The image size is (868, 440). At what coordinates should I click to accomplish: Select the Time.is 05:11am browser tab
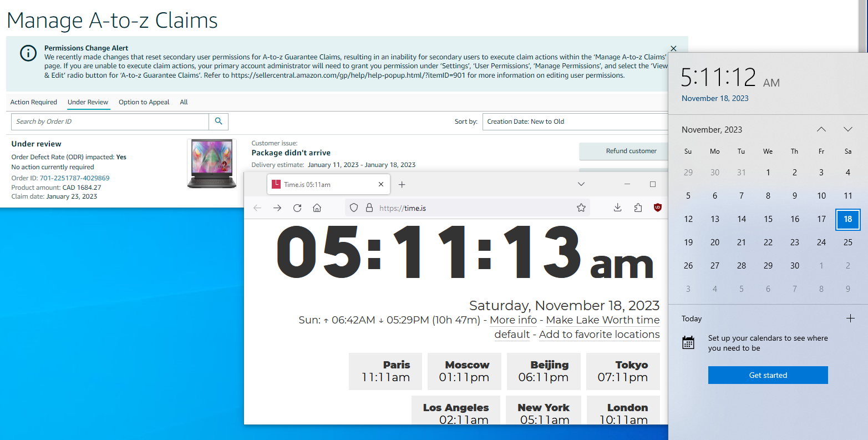[x=328, y=184]
